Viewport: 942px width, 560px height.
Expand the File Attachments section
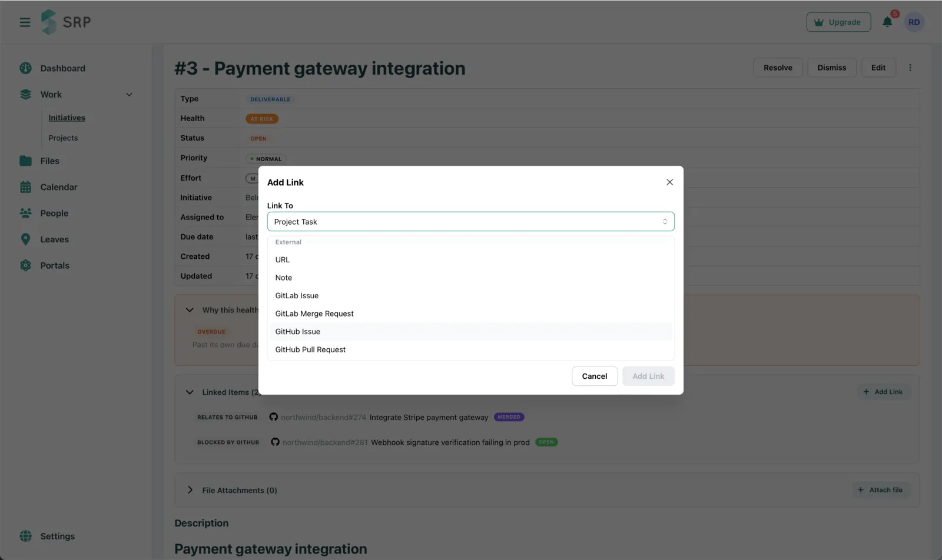point(190,490)
